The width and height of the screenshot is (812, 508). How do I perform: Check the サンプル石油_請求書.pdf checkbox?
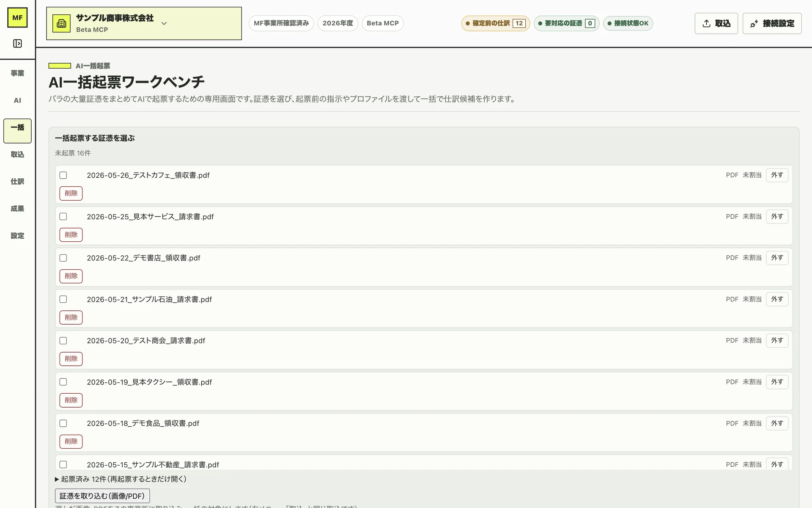63,299
